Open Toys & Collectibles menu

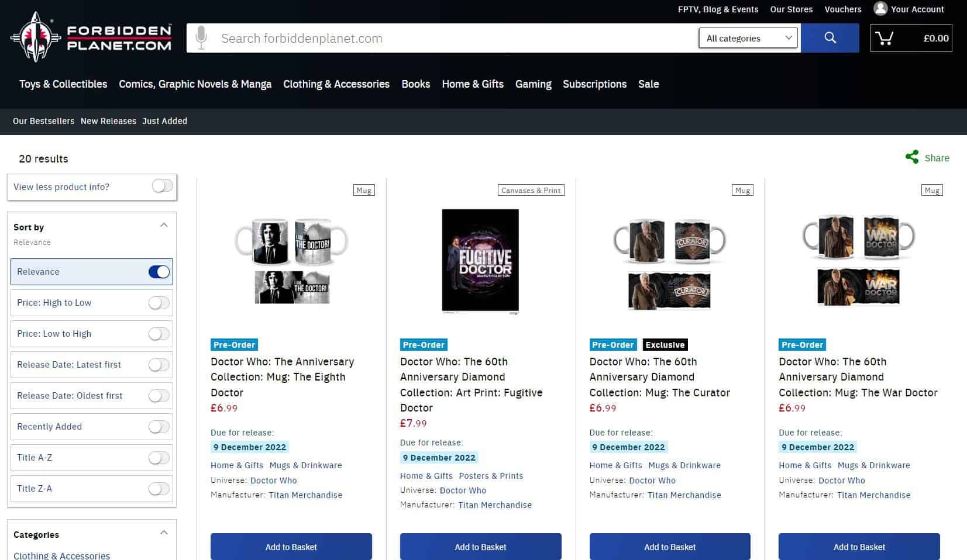[x=63, y=84]
